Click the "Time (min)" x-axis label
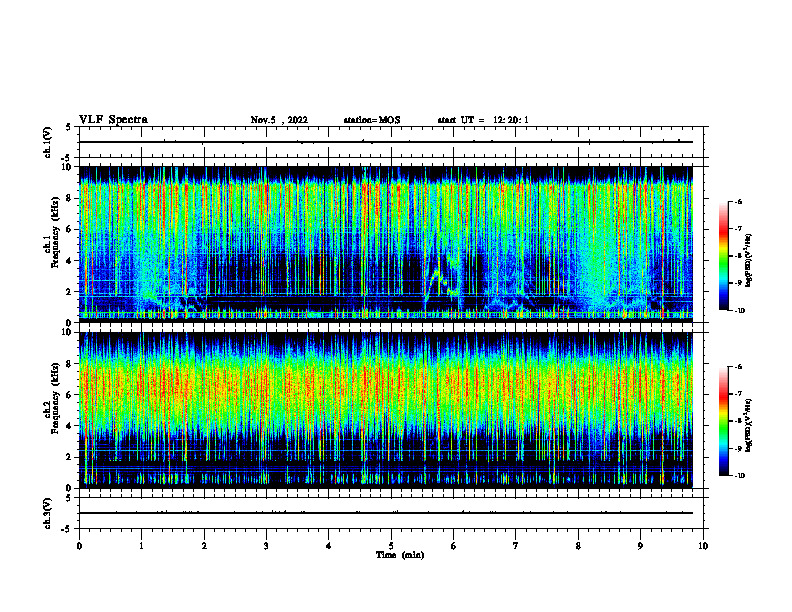 (x=400, y=555)
